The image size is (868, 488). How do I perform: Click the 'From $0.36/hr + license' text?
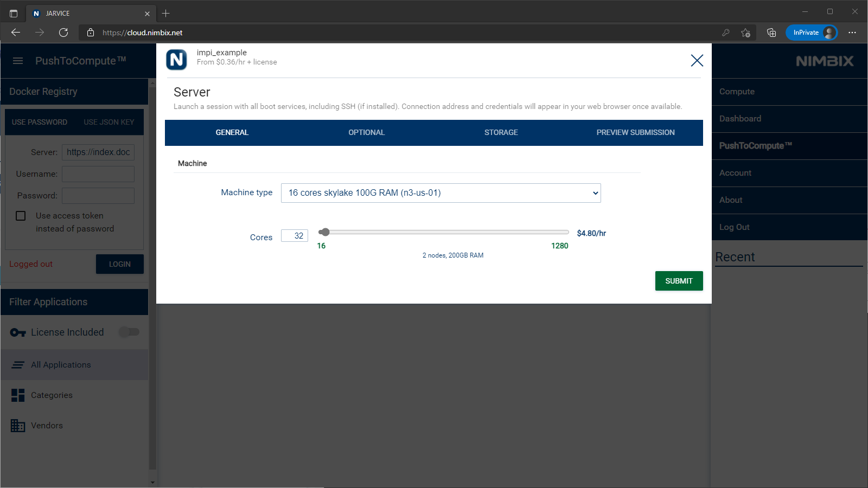(x=237, y=62)
